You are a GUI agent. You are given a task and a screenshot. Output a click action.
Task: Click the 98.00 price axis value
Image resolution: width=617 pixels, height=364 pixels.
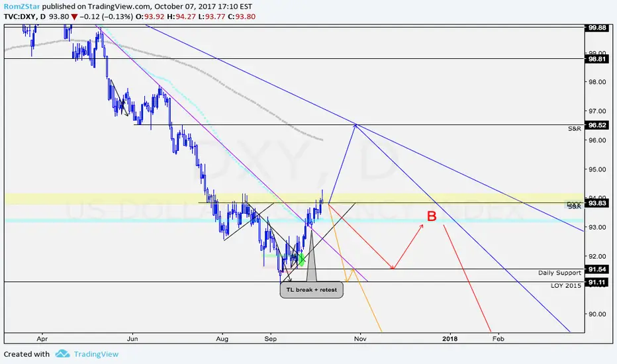pos(597,82)
